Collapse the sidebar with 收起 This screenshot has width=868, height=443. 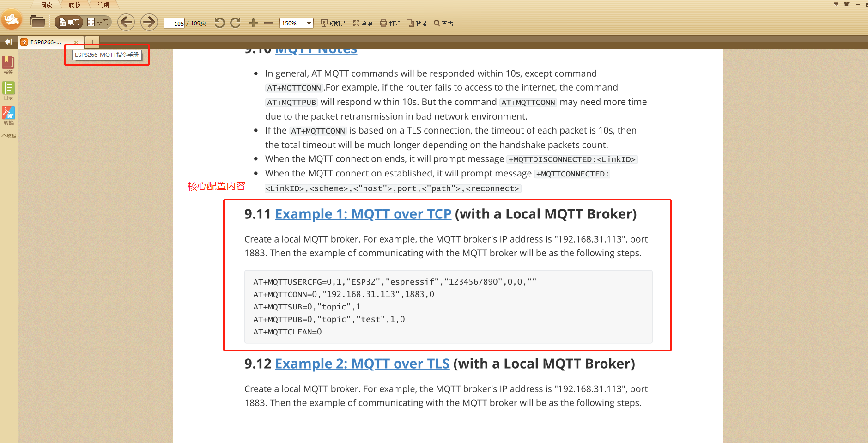pyautogui.click(x=7, y=135)
